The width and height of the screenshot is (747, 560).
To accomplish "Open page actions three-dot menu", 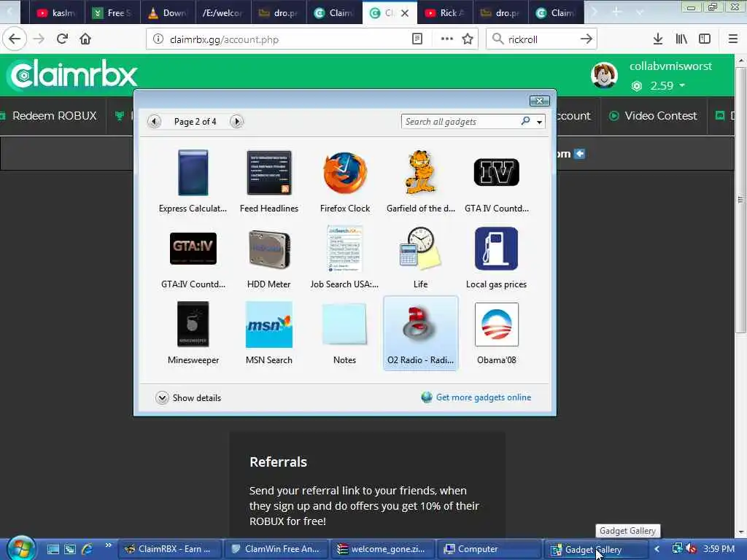I will click(447, 39).
